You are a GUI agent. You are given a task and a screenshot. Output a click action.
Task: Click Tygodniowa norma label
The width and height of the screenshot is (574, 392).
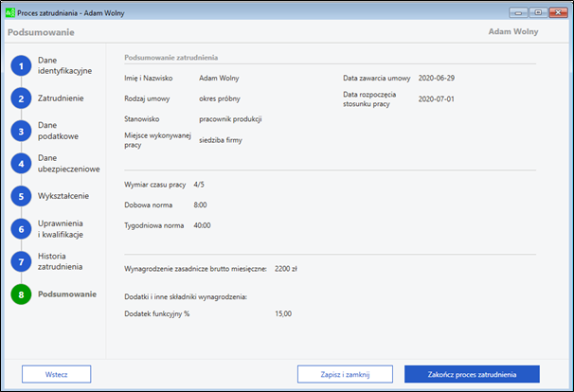tap(154, 225)
